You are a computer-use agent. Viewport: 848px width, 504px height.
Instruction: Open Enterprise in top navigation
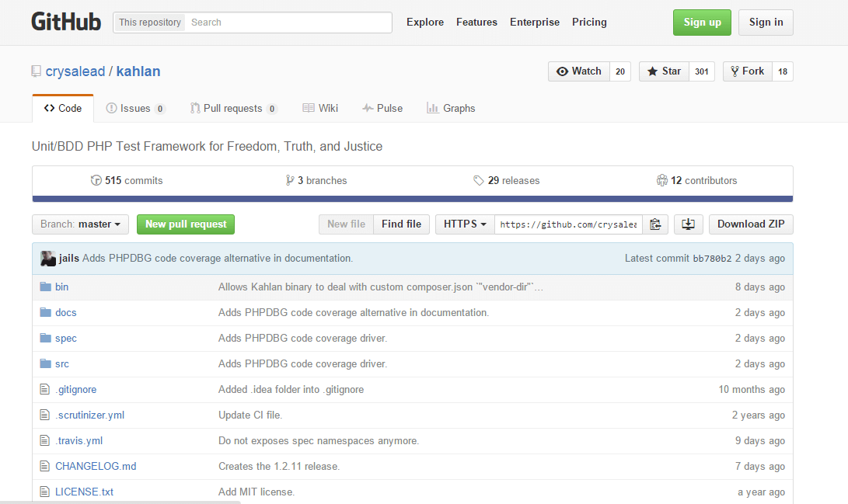point(534,23)
